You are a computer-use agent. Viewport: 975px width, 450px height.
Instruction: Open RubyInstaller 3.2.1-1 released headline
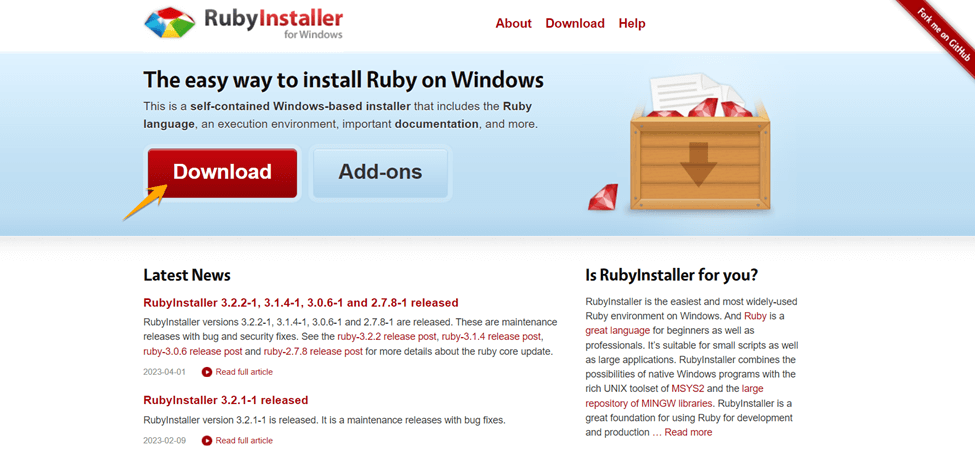tap(226, 400)
